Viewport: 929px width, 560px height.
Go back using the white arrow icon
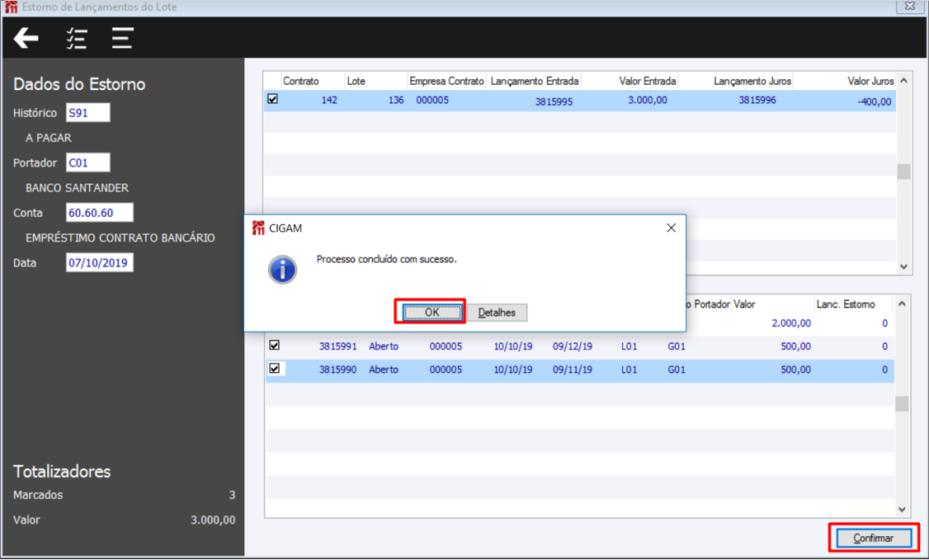[x=26, y=38]
